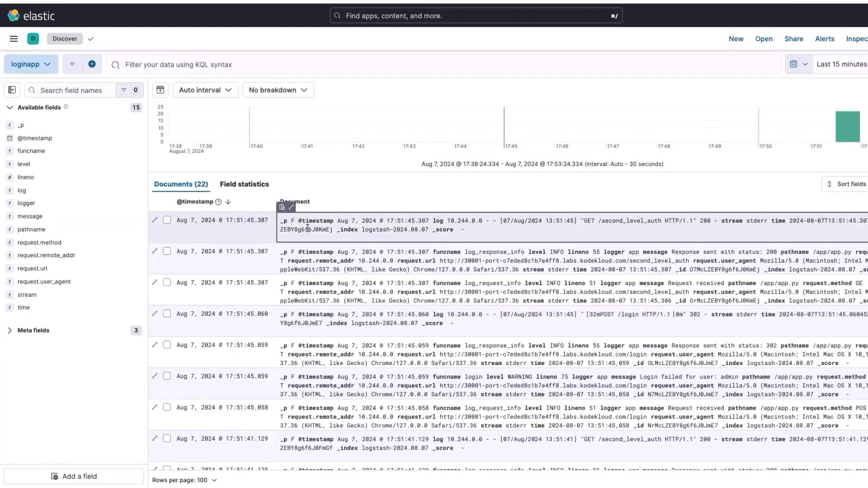Open the loginapp data view dropdown

31,64
